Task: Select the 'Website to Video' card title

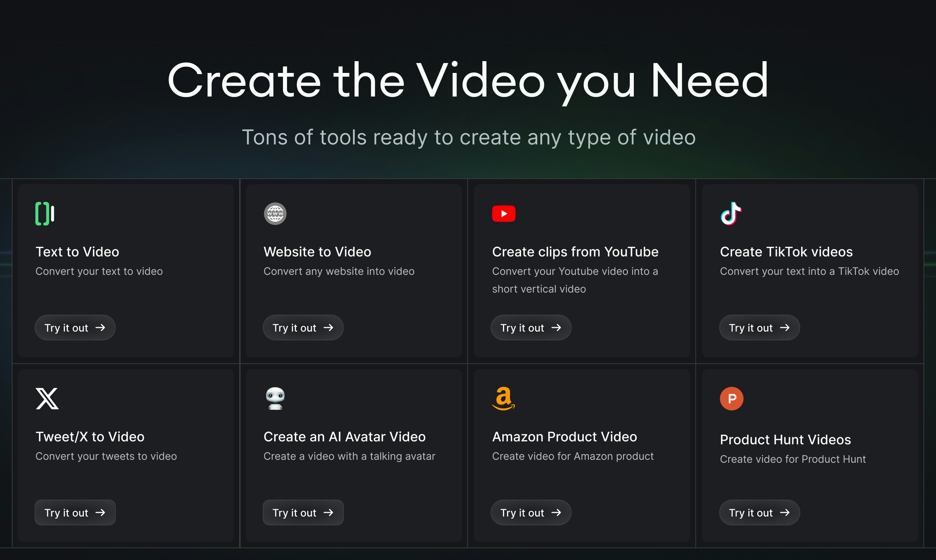Action: (x=317, y=252)
